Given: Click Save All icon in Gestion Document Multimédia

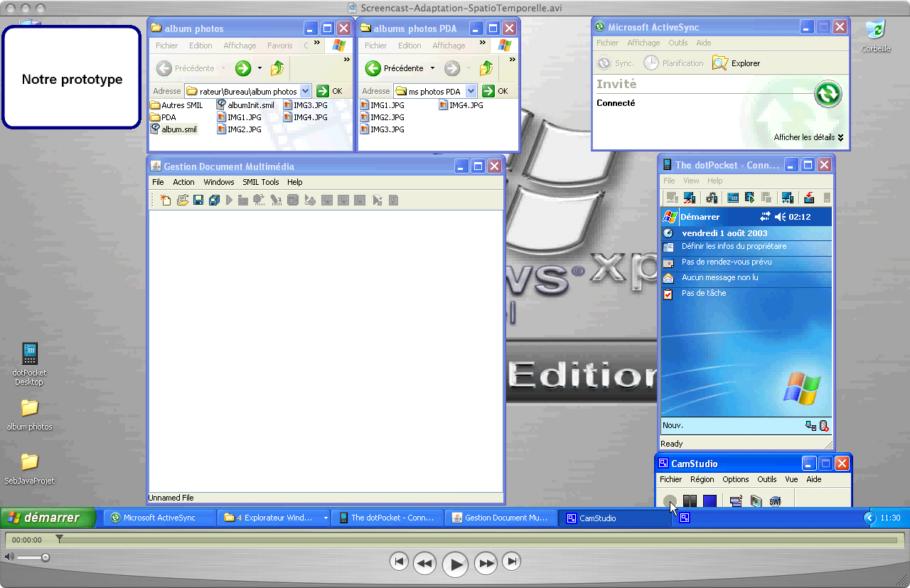Looking at the screenshot, I should [214, 201].
